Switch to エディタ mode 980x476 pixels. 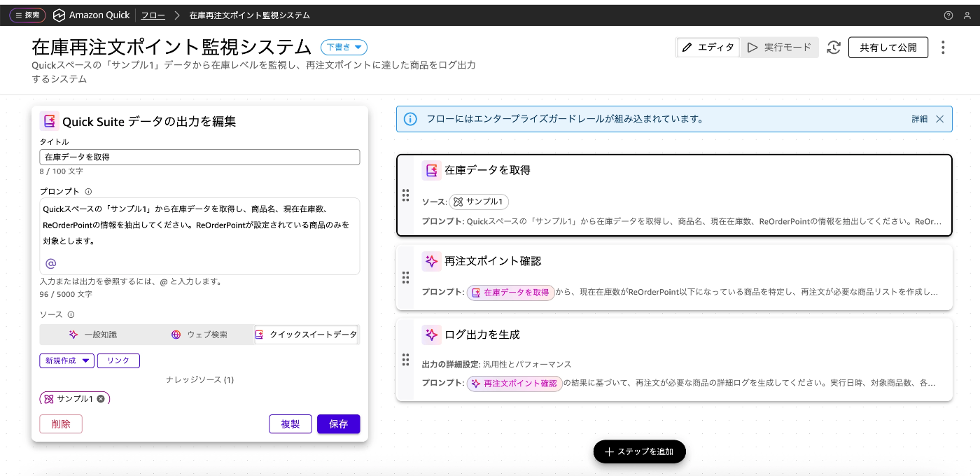(x=708, y=48)
